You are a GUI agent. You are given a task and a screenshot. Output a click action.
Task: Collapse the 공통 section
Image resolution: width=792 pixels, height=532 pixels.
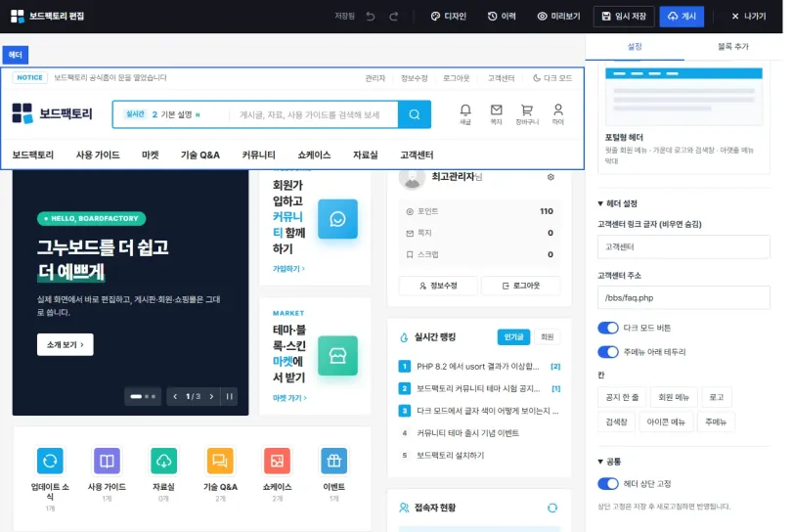tap(609, 462)
